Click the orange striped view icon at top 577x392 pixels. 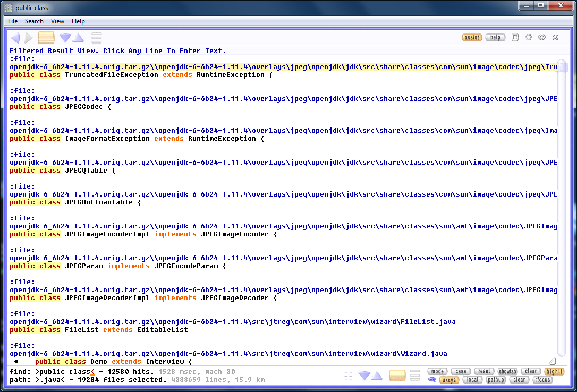(x=46, y=38)
